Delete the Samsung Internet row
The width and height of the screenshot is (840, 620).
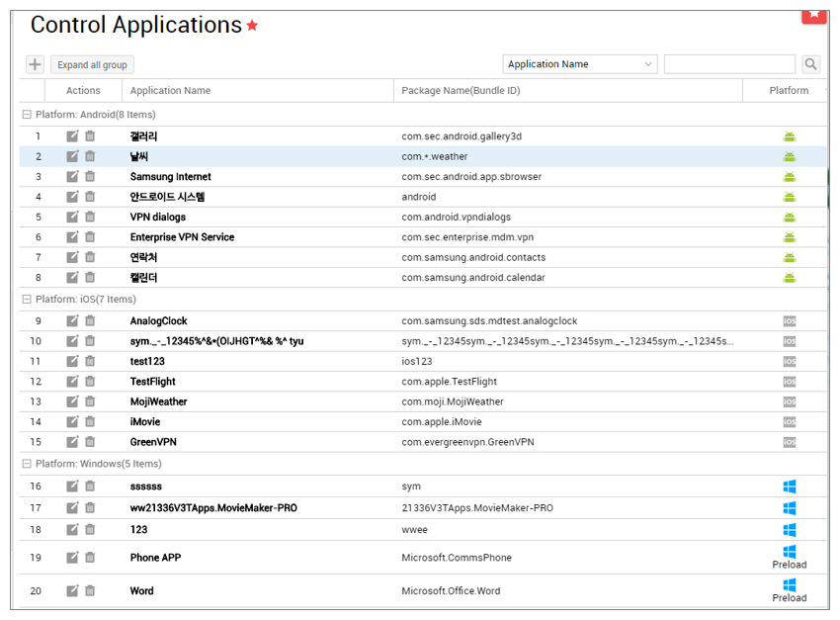click(x=90, y=176)
